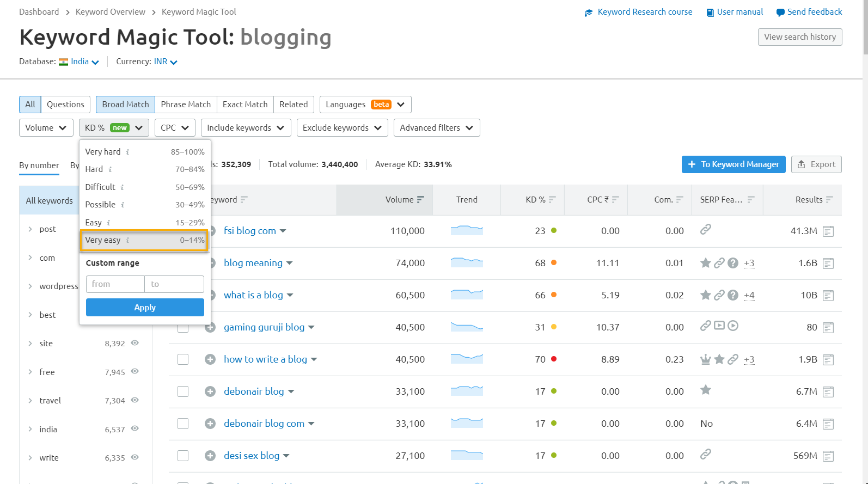
Task: Open the Volume filter dropdown
Action: tap(46, 128)
